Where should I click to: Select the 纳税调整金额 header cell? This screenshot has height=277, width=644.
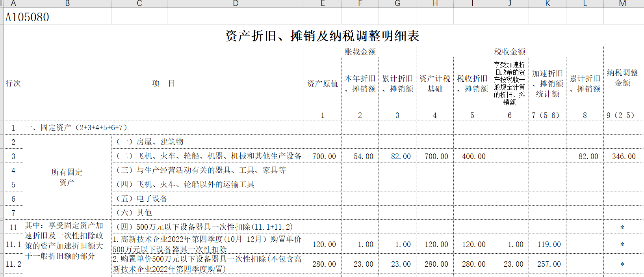622,78
